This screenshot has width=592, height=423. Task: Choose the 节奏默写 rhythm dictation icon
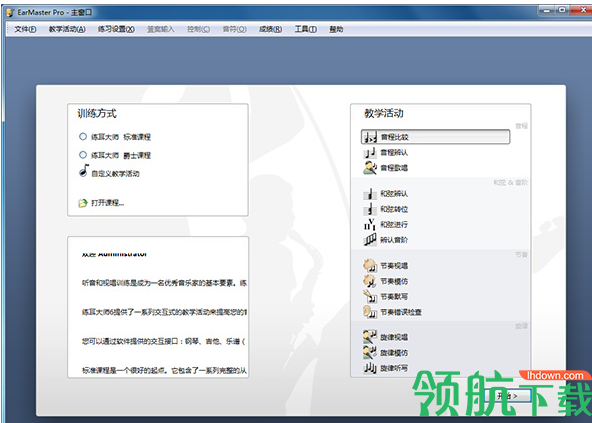370,296
